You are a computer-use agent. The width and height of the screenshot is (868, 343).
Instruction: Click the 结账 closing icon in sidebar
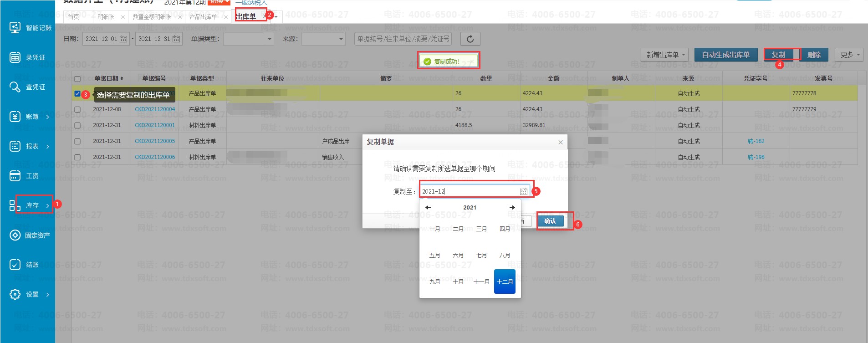(x=15, y=265)
